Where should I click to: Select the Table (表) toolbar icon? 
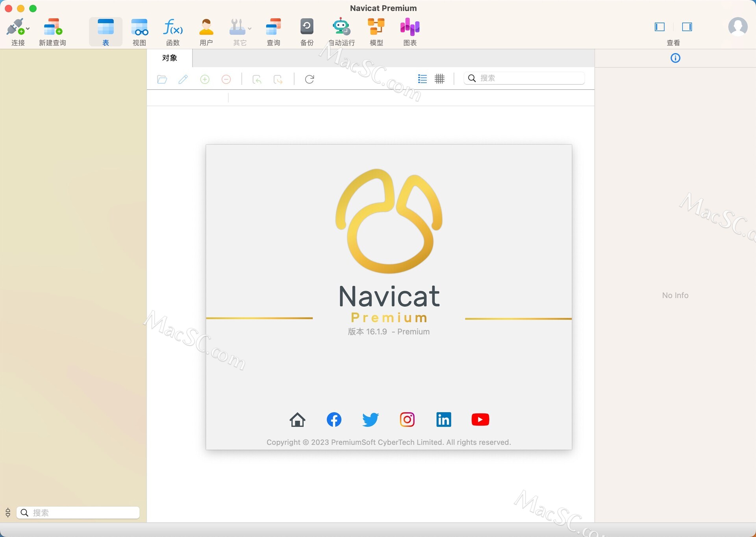point(106,27)
